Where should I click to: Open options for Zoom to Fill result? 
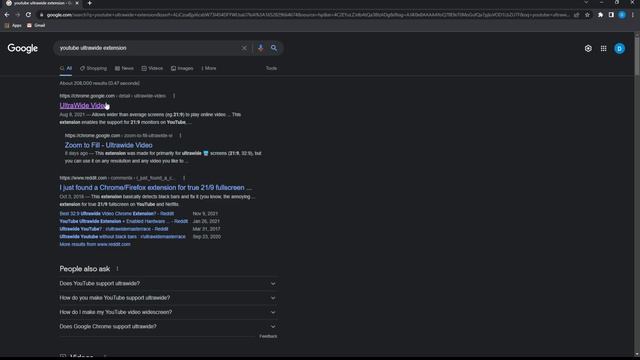pyautogui.click(x=180, y=136)
